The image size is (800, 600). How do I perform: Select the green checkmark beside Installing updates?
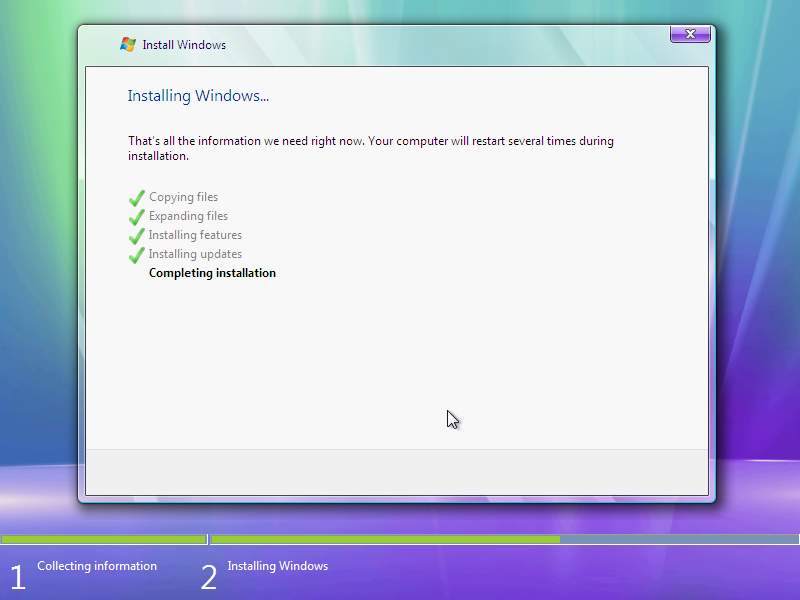(136, 254)
